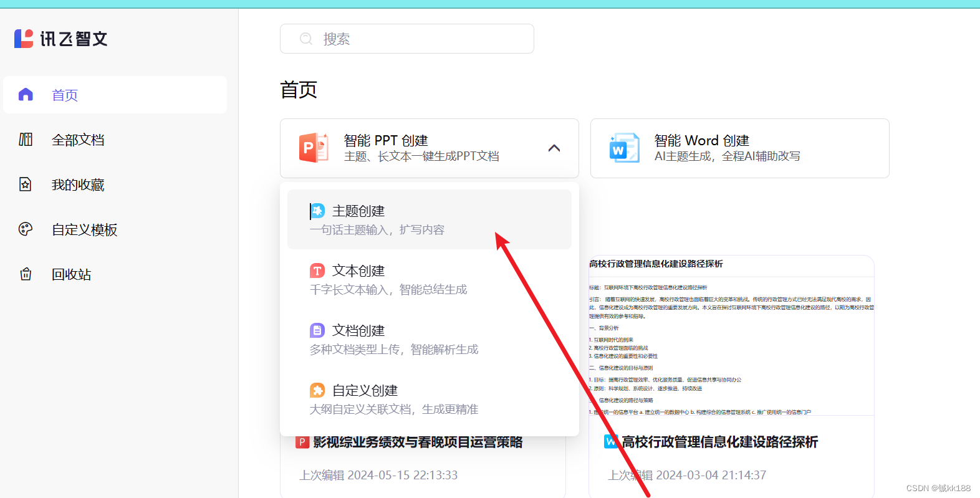The height and width of the screenshot is (498, 980).
Task: Open the 高校行政管理信息化建设路径探析 card title
Action: click(720, 442)
